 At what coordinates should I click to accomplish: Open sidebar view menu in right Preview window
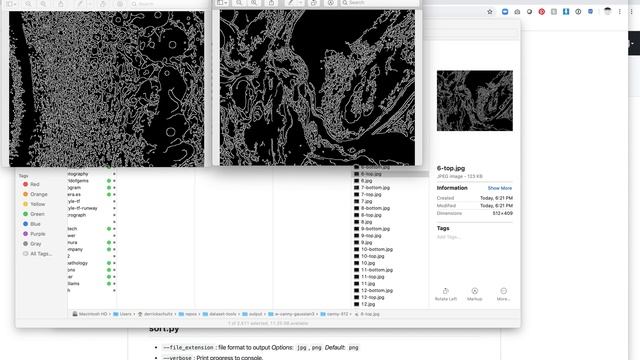point(222,2)
